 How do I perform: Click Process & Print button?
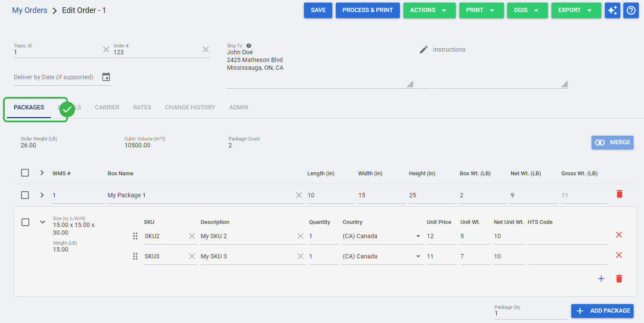click(368, 10)
